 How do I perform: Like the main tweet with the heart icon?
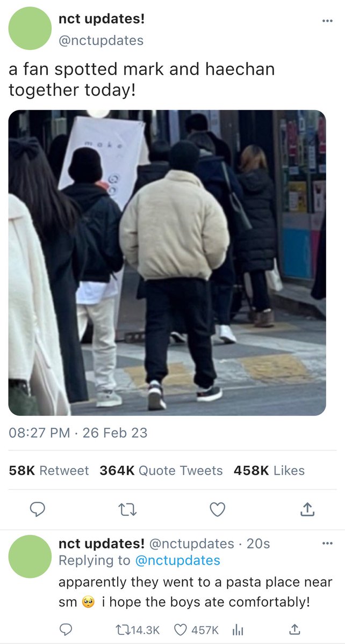coord(217,509)
